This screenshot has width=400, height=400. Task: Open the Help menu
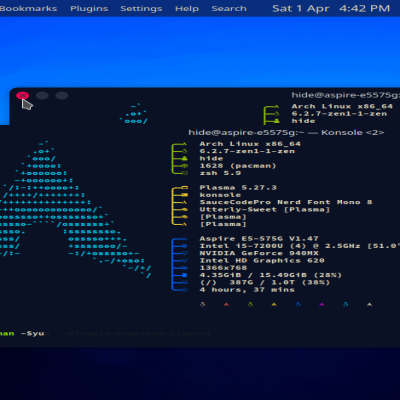point(187,8)
